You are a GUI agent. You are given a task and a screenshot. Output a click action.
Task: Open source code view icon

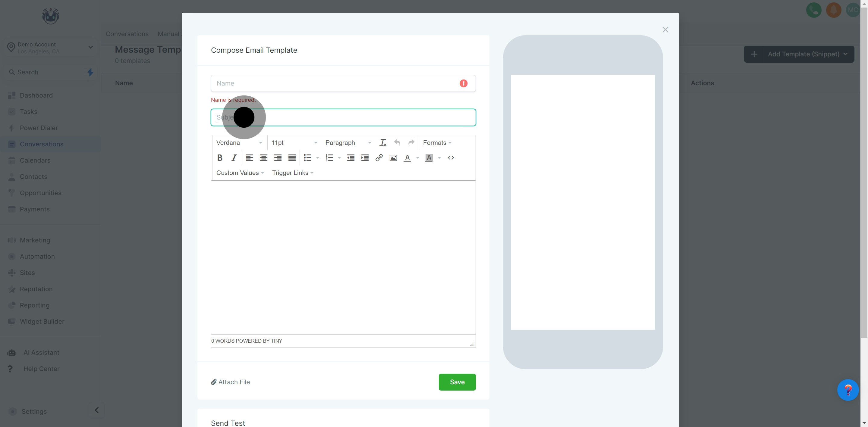451,157
